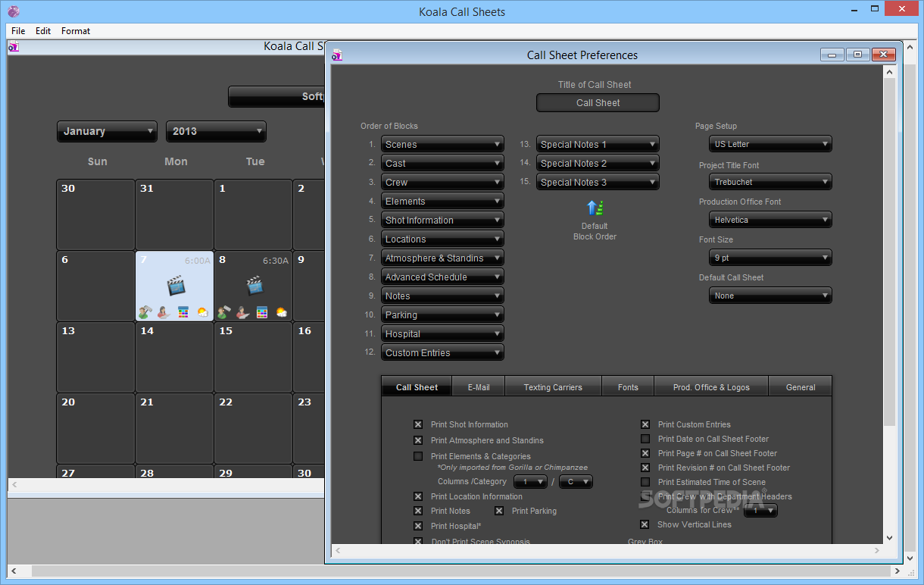Enable Print Estimated Time of Scene

(x=645, y=482)
